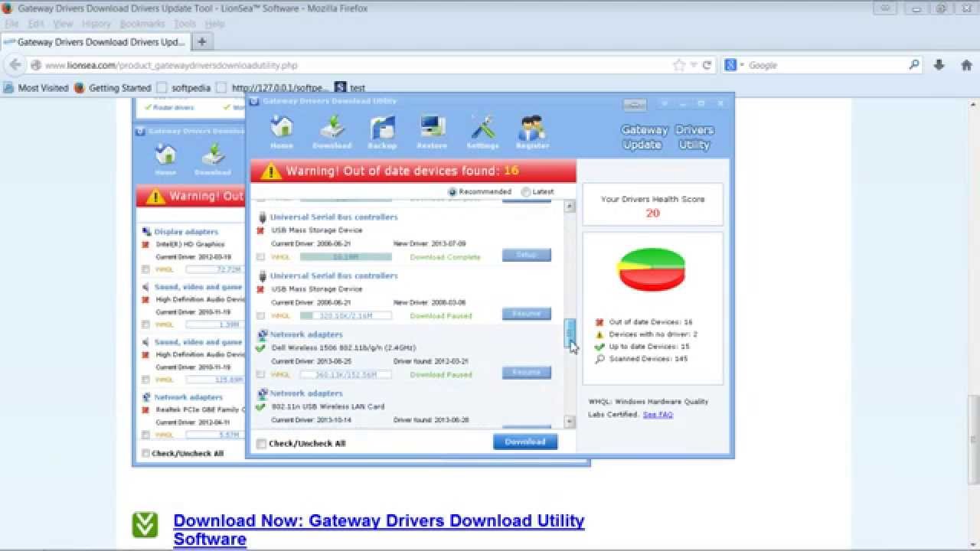Click the Setup button for USB Mass Storage
Screen dimensions: 980x551
527,255
